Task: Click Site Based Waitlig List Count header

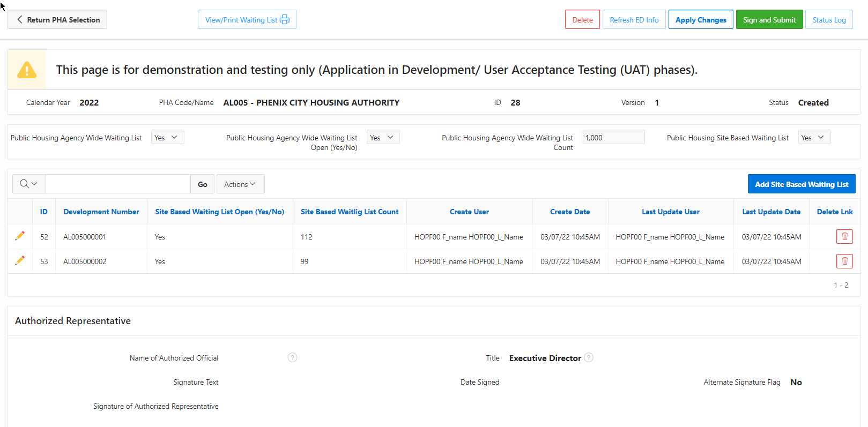Action: pyautogui.click(x=350, y=212)
